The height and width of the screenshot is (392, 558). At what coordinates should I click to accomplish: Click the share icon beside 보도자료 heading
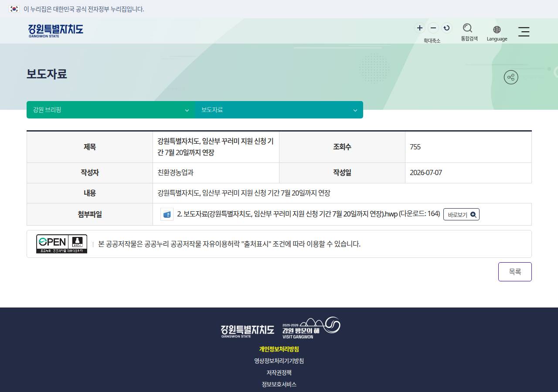point(511,77)
